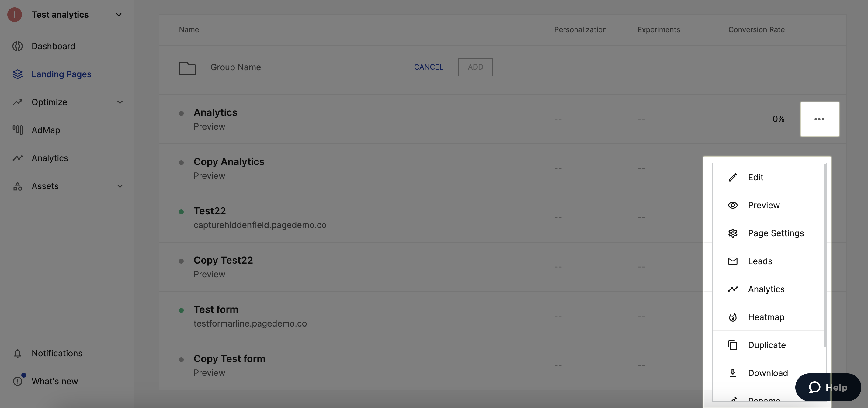Open the Copy Test form page name
868x408 pixels.
tap(229, 358)
